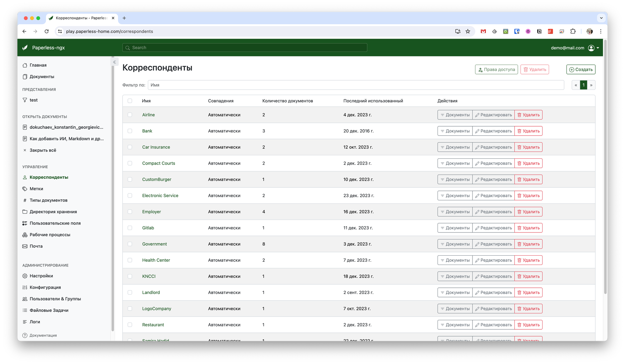Click the Имя name filter field
Screen dimensions: 625x364
pyautogui.click(x=356, y=85)
